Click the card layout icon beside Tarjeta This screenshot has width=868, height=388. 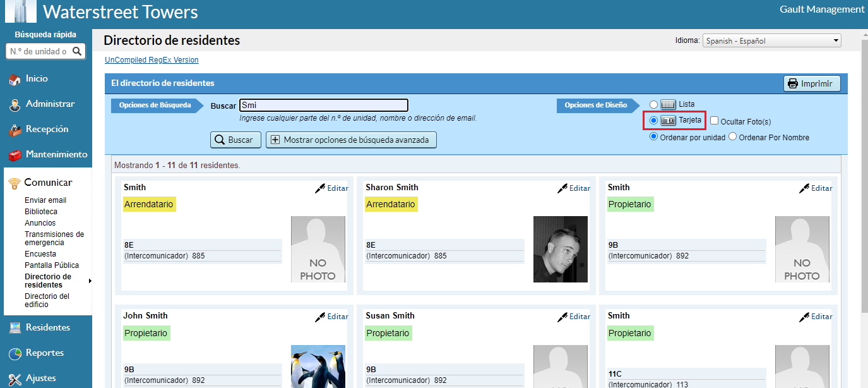tap(668, 120)
